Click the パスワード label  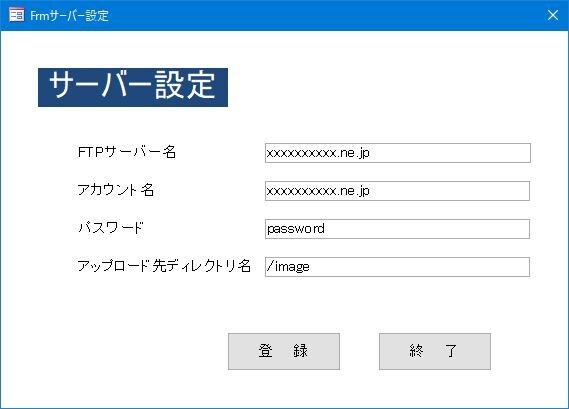pos(111,228)
